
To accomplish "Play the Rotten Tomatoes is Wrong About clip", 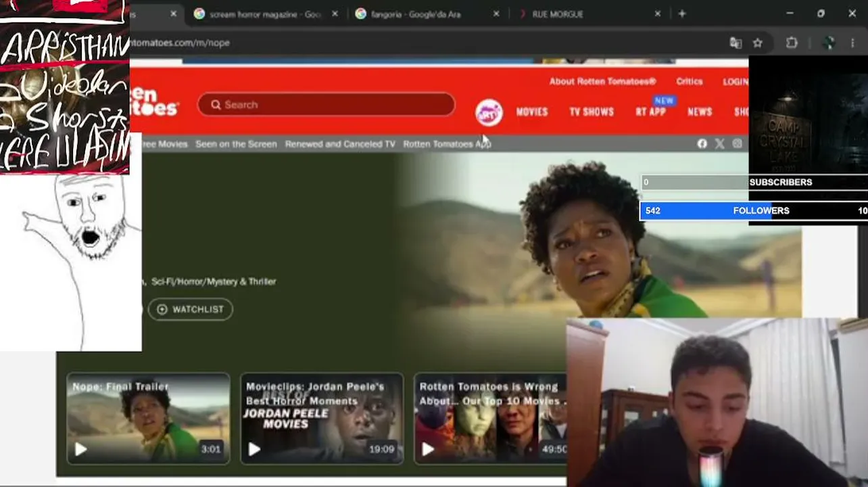I will (x=428, y=449).
